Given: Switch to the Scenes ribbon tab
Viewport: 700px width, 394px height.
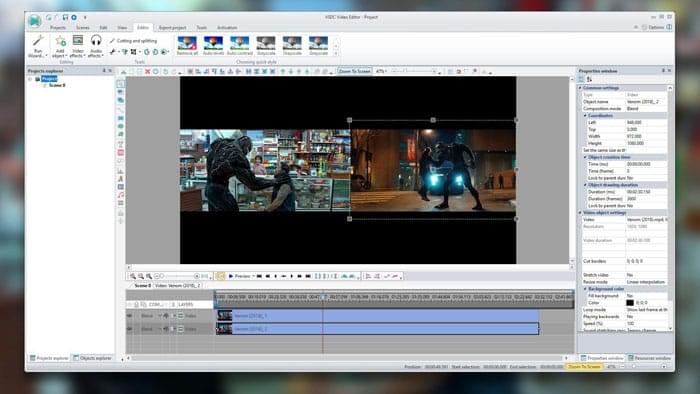Looking at the screenshot, I should tap(83, 28).
